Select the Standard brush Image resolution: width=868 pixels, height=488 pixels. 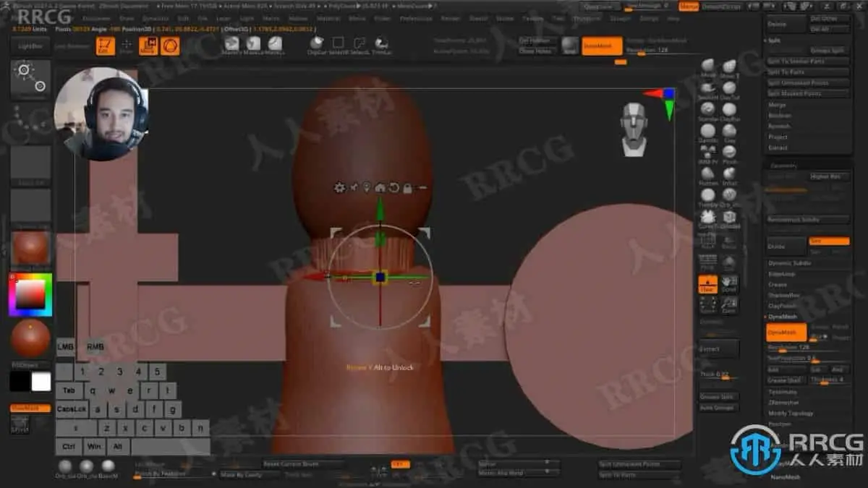tap(707, 111)
